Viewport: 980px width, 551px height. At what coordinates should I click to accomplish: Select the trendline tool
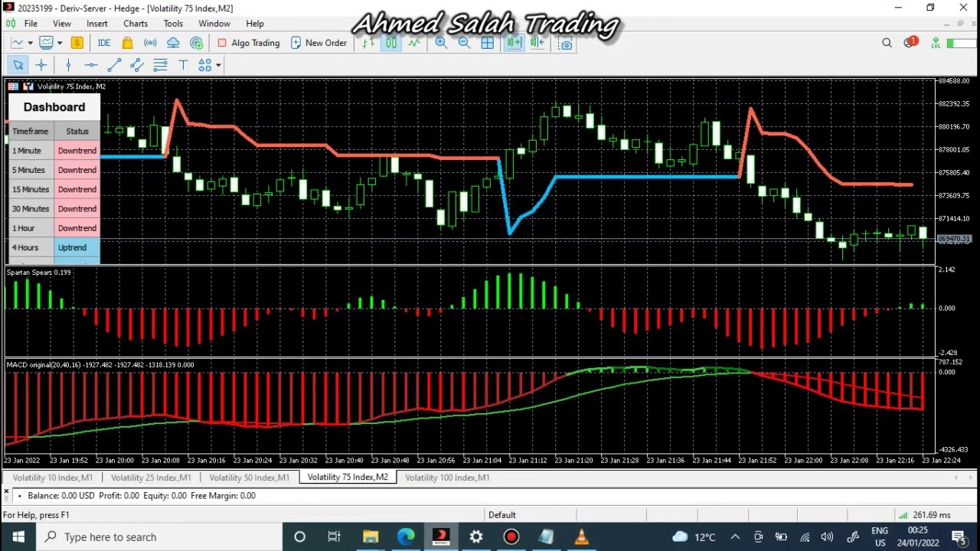pos(114,65)
